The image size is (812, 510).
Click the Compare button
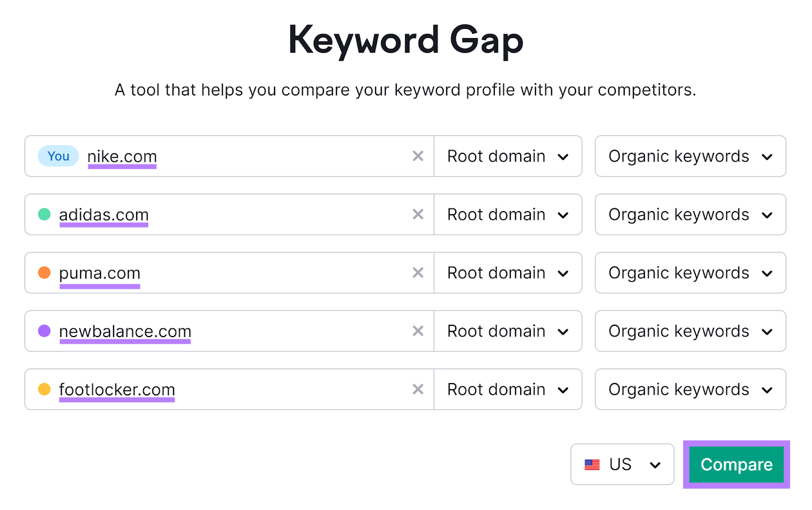pyautogui.click(x=736, y=464)
